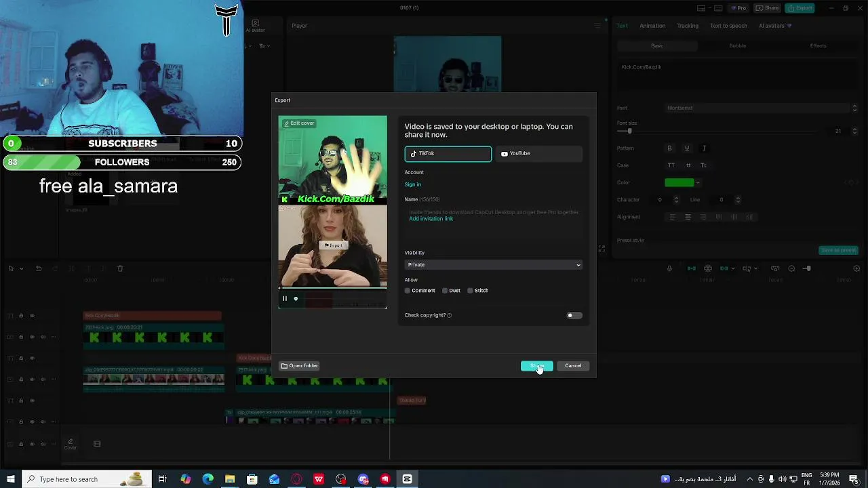Click the Sign in link under Account
This screenshot has width=868, height=488.
(413, 184)
